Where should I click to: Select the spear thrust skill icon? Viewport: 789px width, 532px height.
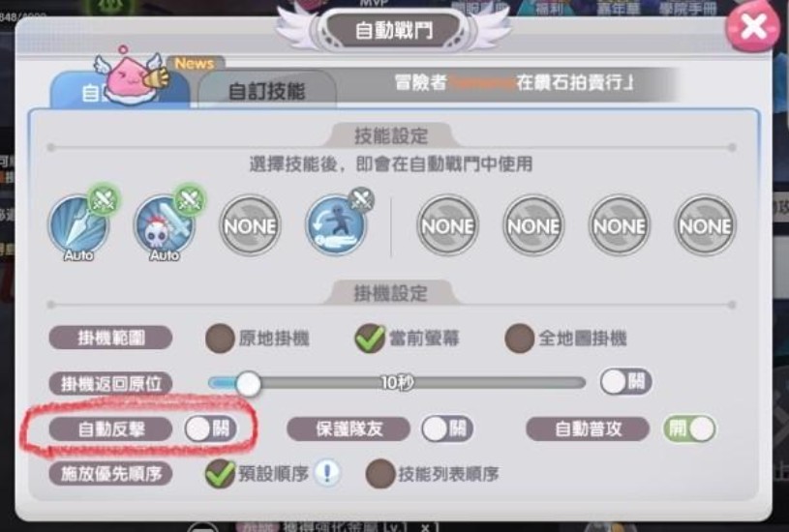(78, 225)
